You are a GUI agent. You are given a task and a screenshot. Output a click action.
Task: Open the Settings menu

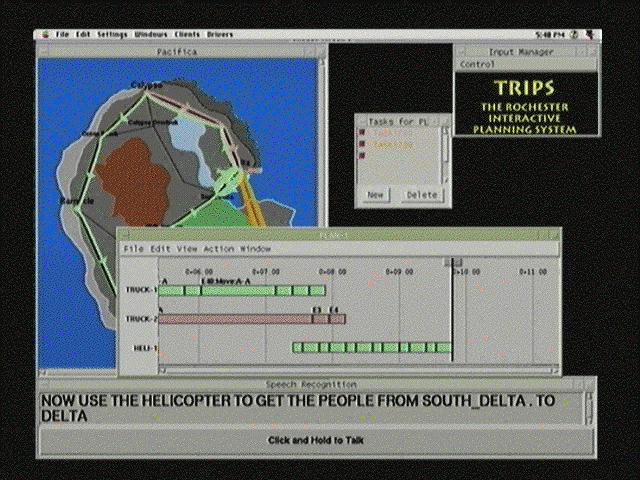pyautogui.click(x=112, y=35)
